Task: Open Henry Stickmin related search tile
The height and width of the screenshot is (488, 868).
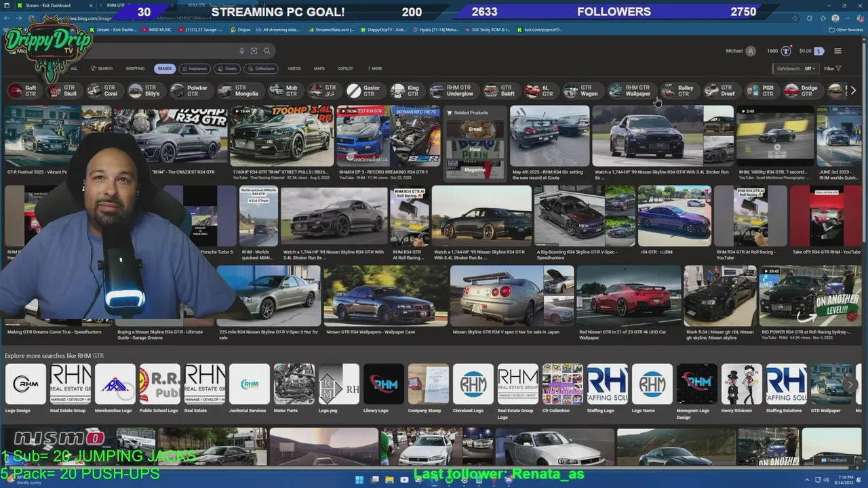Action: pos(742,384)
